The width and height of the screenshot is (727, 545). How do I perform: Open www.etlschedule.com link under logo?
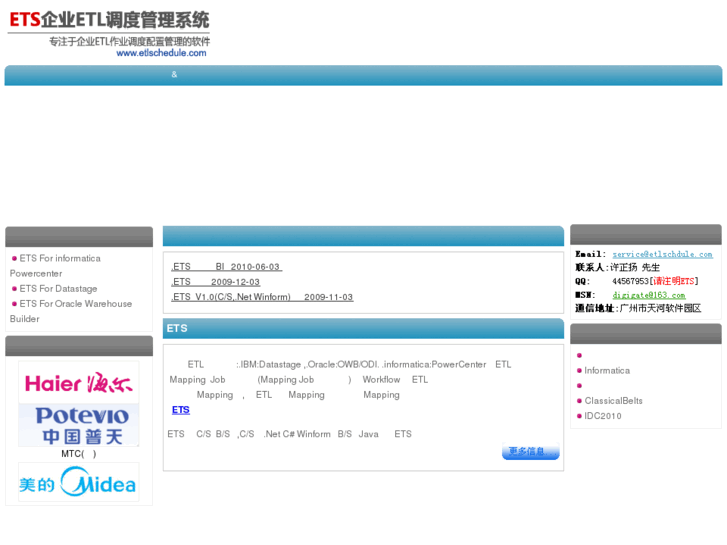(x=161, y=53)
